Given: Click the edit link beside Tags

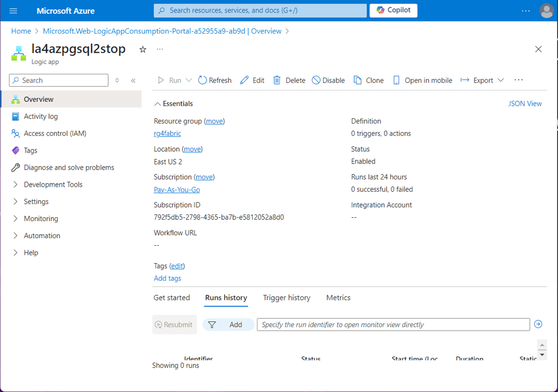Looking at the screenshot, I should coord(177,266).
